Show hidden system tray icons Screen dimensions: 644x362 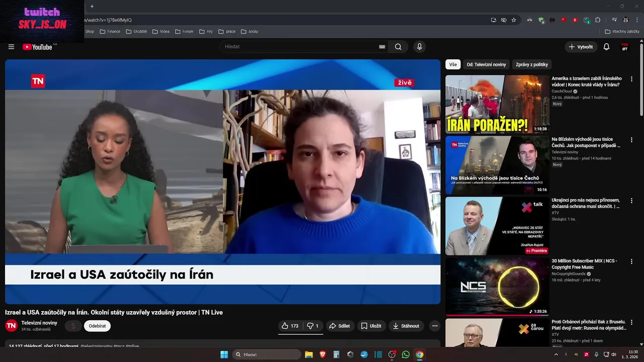click(556, 354)
